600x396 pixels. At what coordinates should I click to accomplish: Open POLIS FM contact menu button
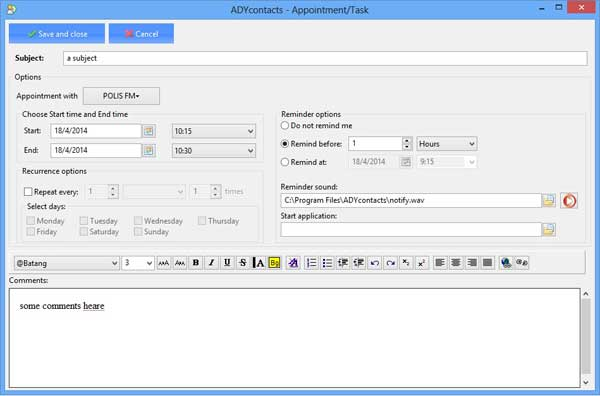click(121, 96)
